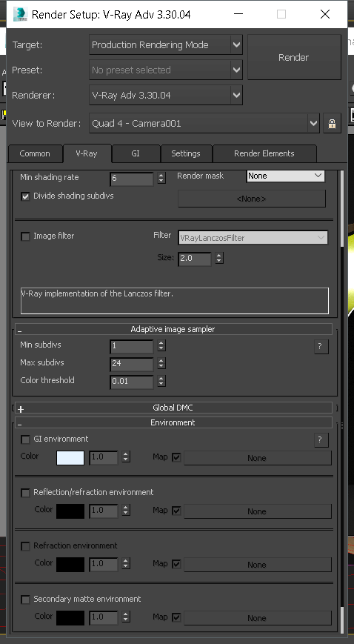Click the Max subdivs spinner arrows

tap(161, 363)
